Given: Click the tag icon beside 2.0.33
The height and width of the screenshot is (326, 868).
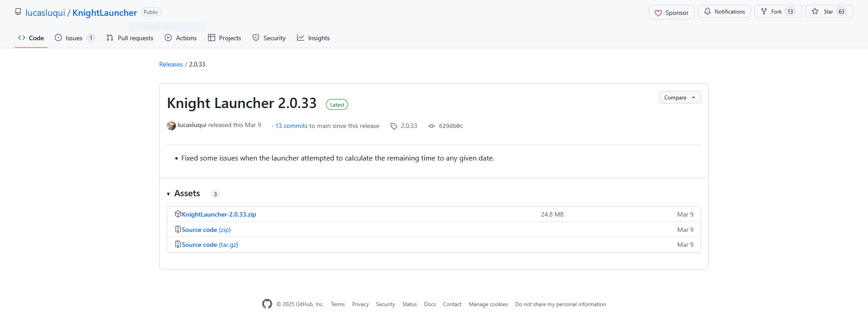Looking at the screenshot, I should pos(394,126).
